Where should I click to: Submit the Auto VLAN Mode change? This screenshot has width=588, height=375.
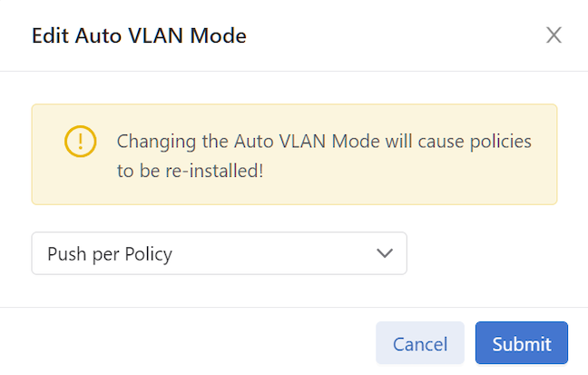pyautogui.click(x=522, y=342)
